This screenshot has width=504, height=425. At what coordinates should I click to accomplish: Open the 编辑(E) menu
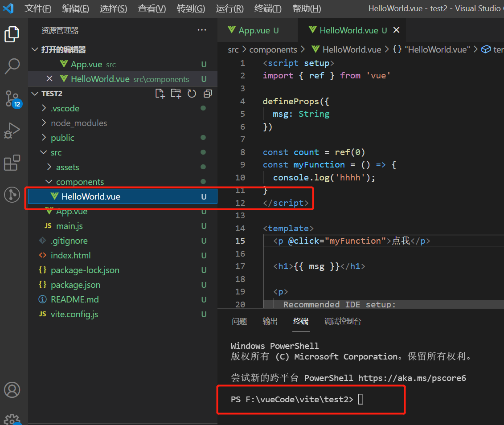[76, 8]
